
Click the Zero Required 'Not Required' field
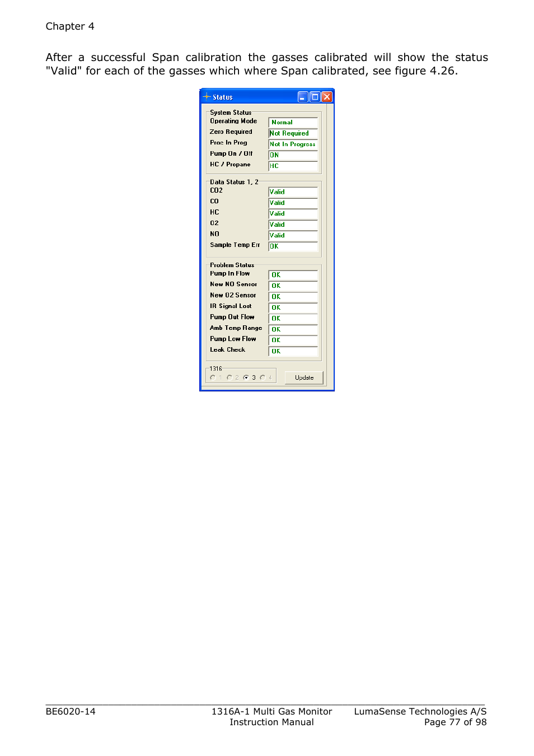[293, 133]
